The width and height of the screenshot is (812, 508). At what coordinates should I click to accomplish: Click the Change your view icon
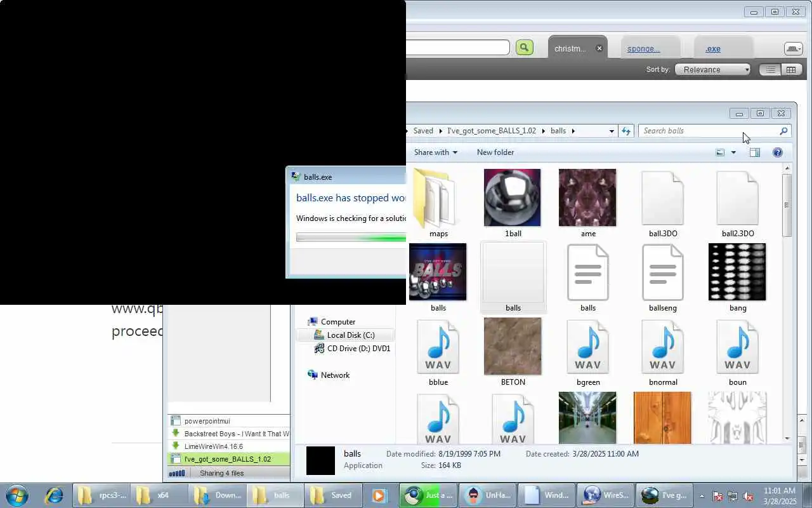coord(720,152)
